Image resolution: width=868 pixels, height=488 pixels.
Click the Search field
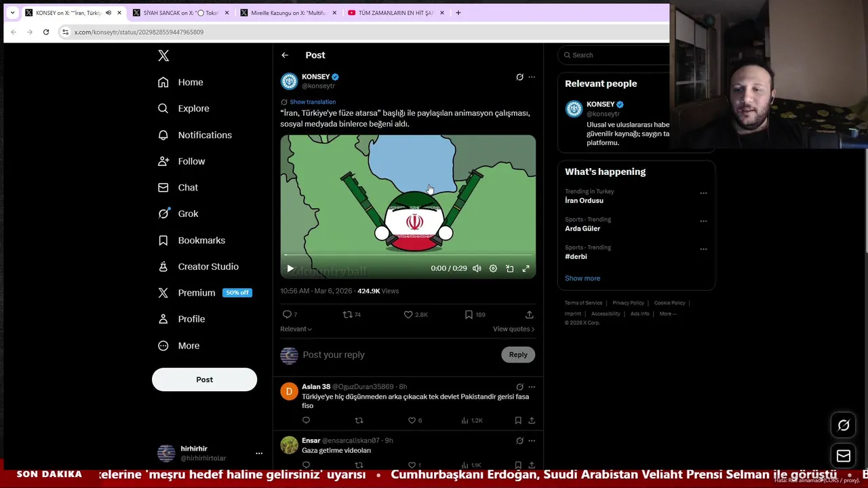614,55
